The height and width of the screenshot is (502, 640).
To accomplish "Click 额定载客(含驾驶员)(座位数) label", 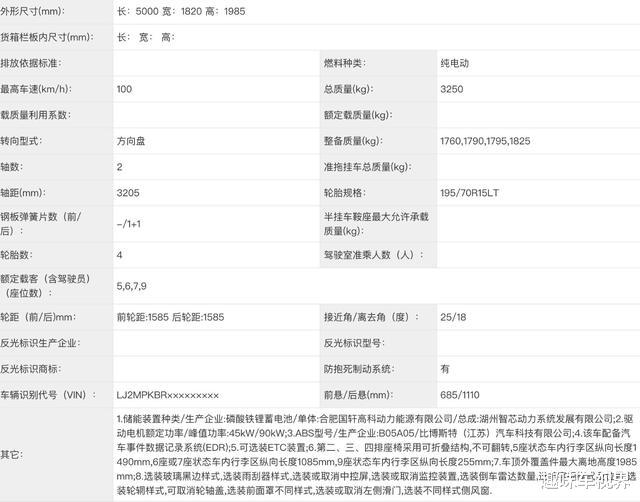I will point(45,286).
